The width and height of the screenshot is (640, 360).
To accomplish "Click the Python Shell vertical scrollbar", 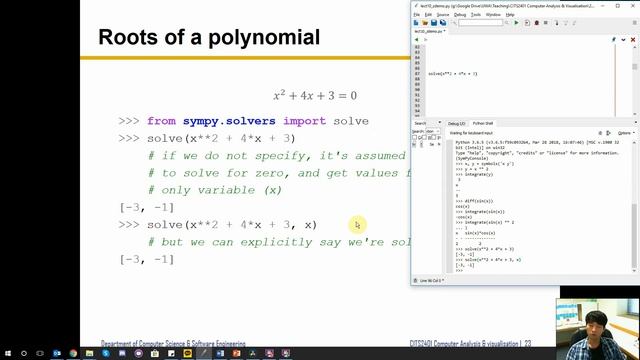I will pos(634,206).
